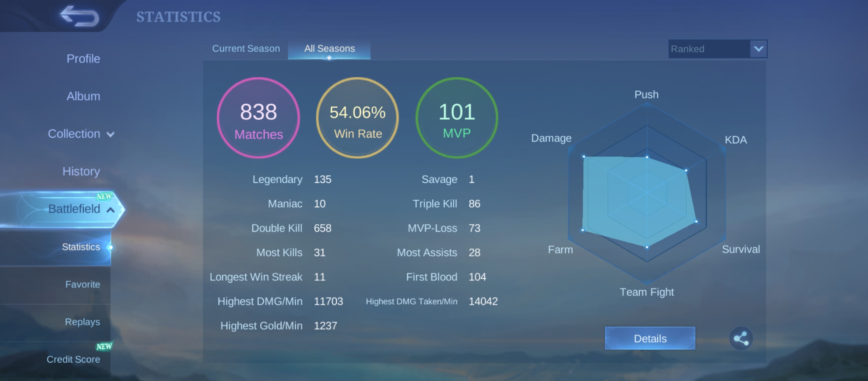Click the Matches circle badge

pyautogui.click(x=258, y=118)
